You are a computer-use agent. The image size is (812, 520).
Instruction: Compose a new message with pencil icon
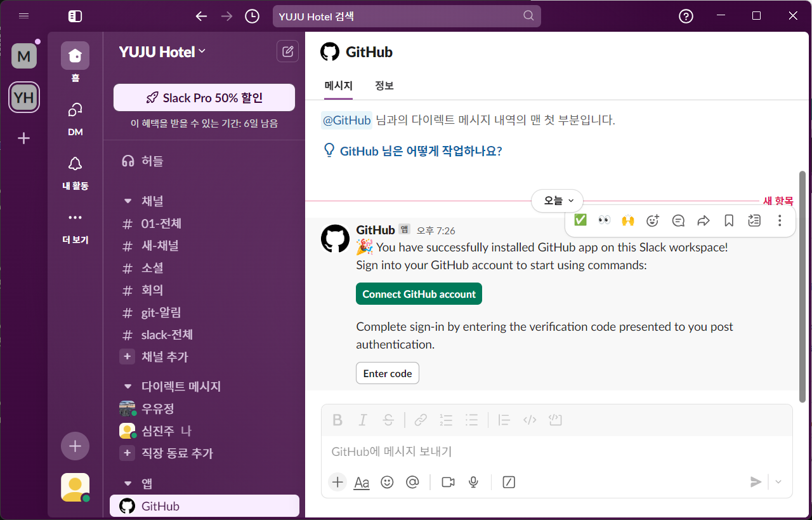tap(288, 51)
